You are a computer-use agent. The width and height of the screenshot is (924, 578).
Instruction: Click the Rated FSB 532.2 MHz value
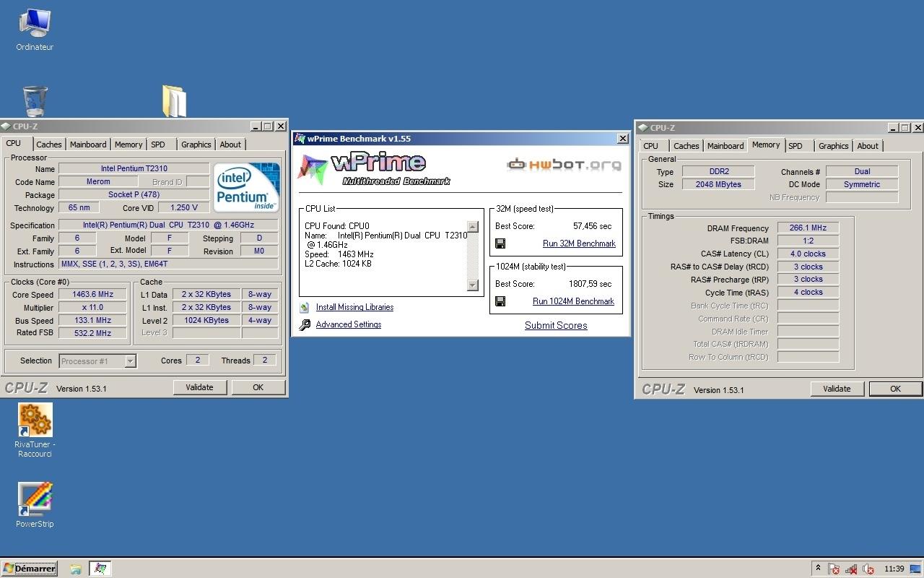(x=93, y=333)
